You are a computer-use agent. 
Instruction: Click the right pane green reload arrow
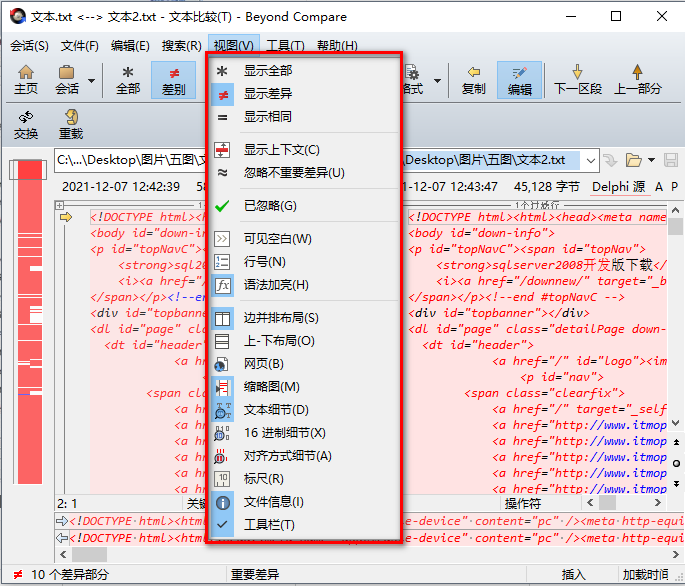pyautogui.click(x=610, y=160)
